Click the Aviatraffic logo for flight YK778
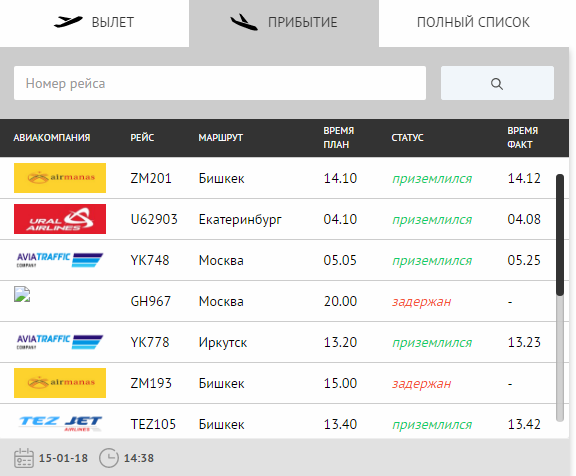This screenshot has height=476, width=576. 60,342
